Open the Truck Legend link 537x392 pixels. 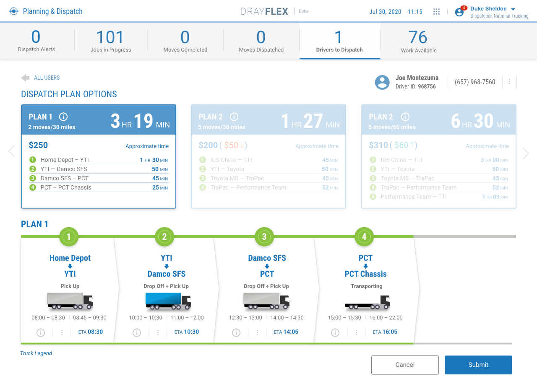36,353
